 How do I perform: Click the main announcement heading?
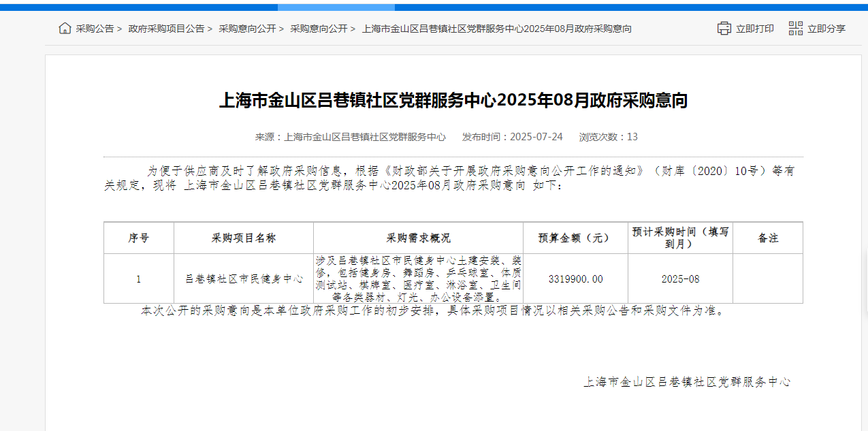(453, 101)
